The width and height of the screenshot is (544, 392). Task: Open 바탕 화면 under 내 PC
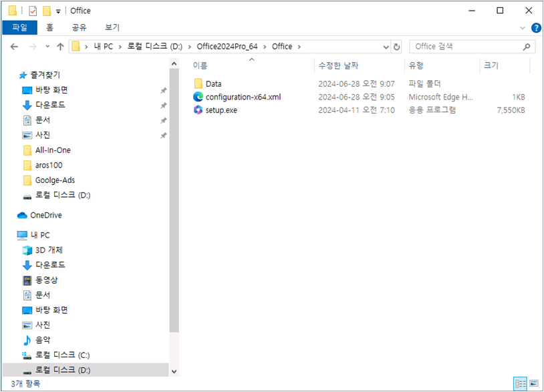[45, 310]
